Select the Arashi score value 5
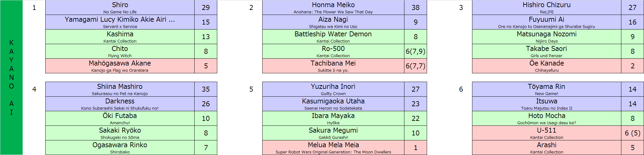Image resolution: width=644 pixels, height=155 pixels. click(x=633, y=148)
